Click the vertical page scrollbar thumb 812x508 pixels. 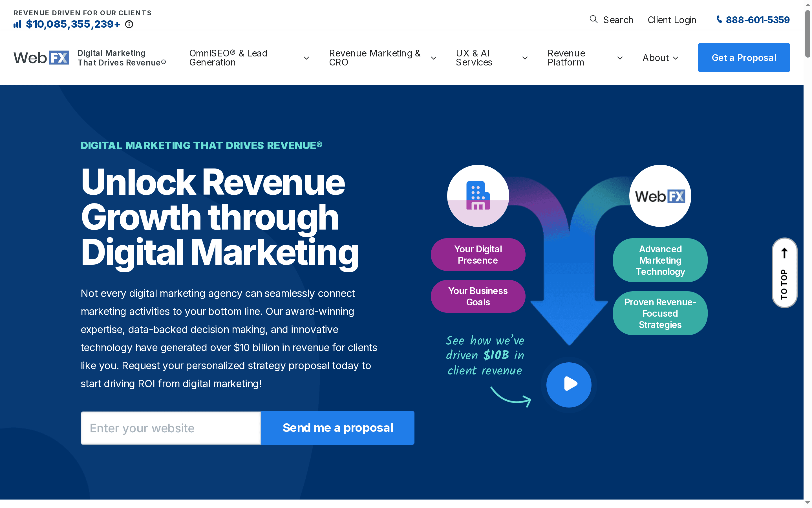[808, 34]
